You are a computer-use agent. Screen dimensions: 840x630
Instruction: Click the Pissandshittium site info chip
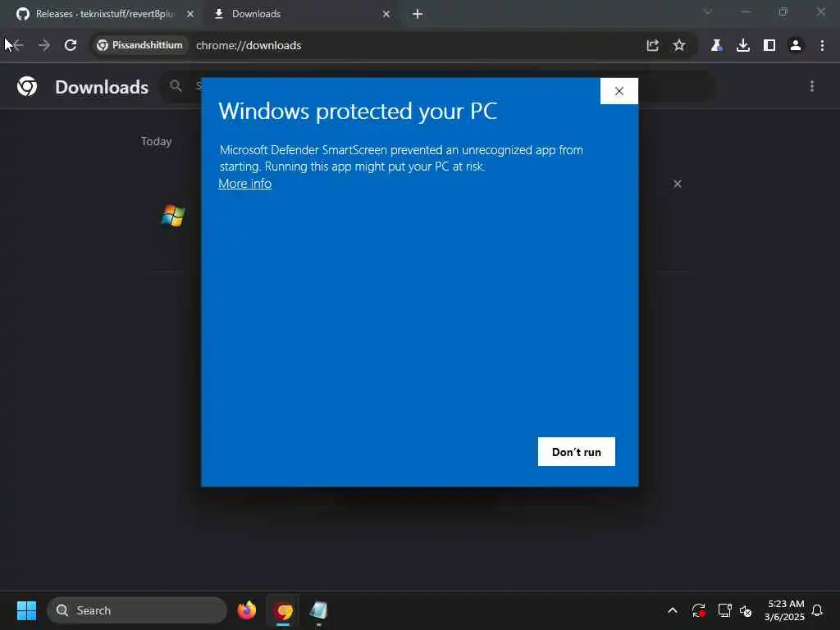(x=139, y=46)
